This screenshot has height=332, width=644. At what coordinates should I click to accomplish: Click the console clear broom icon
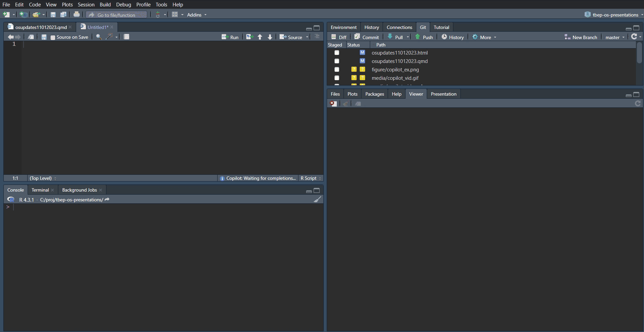pyautogui.click(x=317, y=200)
